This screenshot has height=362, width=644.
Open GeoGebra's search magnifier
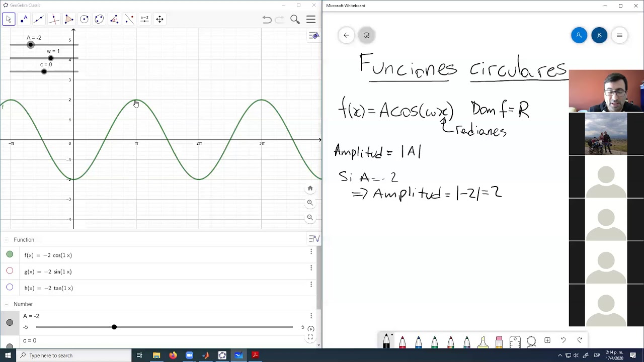(x=295, y=20)
